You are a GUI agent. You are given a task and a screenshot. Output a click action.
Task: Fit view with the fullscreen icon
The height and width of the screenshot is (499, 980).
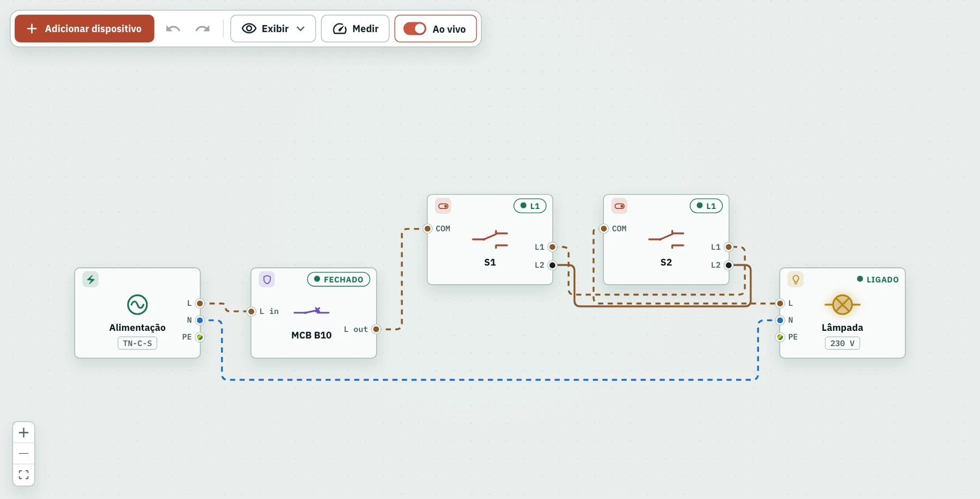click(23, 475)
